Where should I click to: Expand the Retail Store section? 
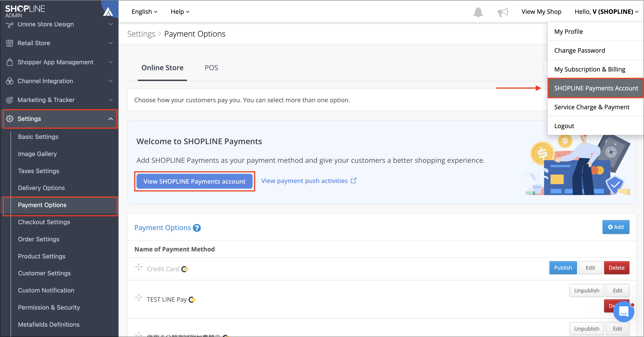point(110,43)
